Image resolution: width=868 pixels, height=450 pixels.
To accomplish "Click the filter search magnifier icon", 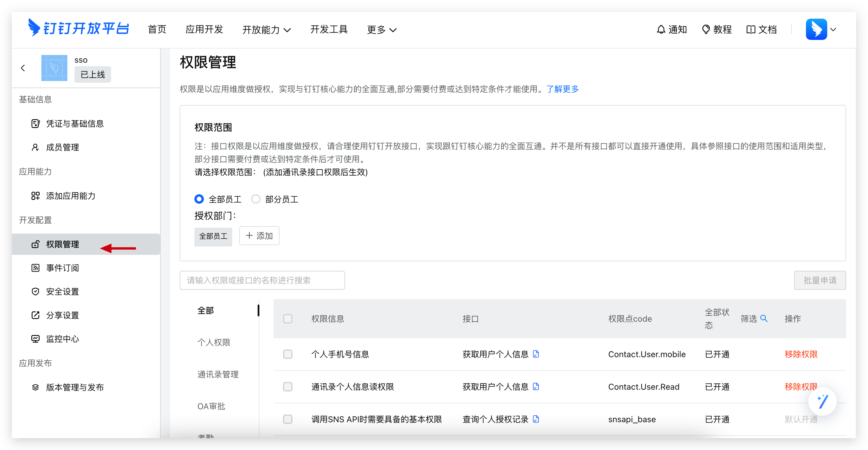I will (764, 318).
